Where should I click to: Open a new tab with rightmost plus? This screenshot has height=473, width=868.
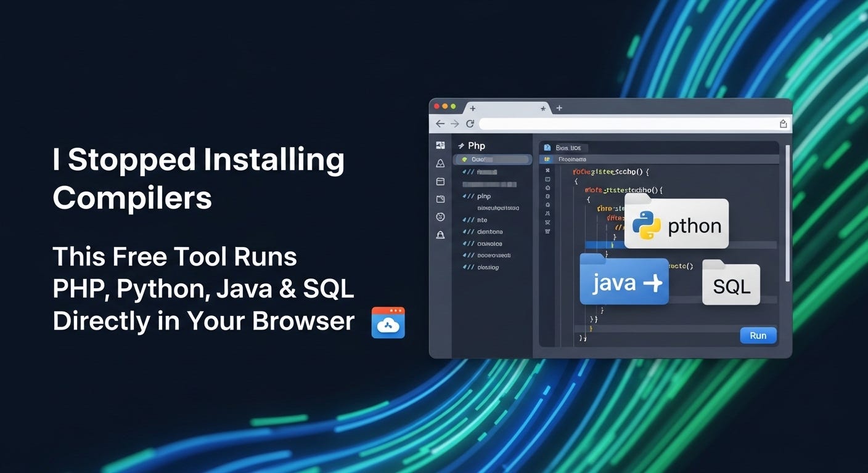pos(559,108)
